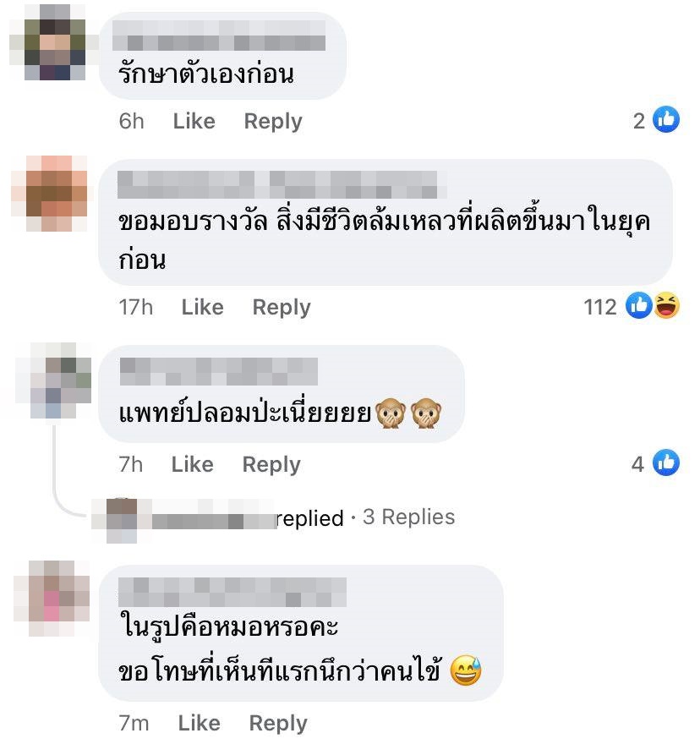Click the like reaction icon next to count 4
Viewport: 700px width, 755px height.
click(x=666, y=462)
